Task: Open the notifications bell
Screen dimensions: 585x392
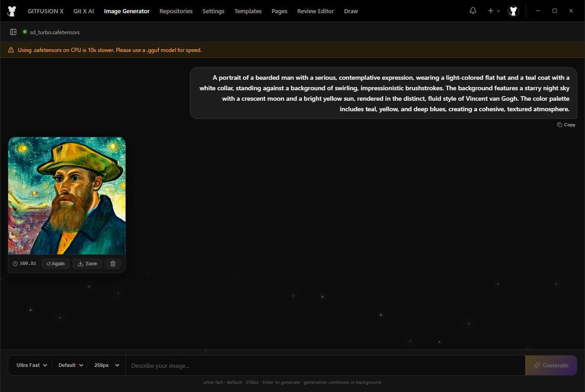Action: point(473,11)
